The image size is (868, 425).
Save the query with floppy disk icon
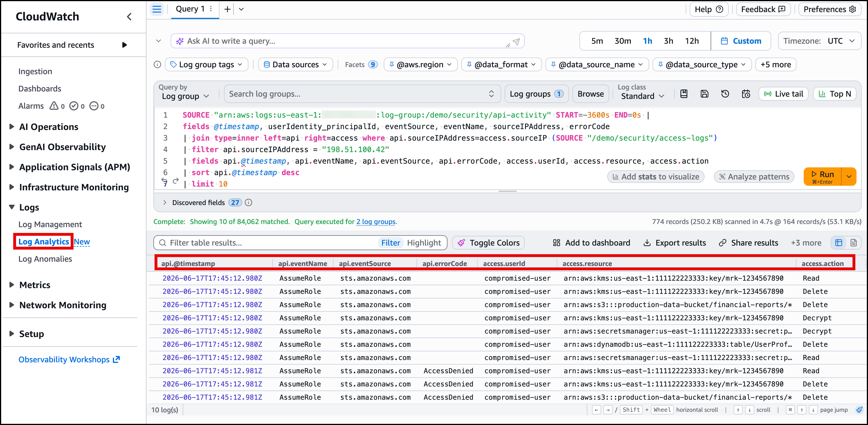[704, 94]
